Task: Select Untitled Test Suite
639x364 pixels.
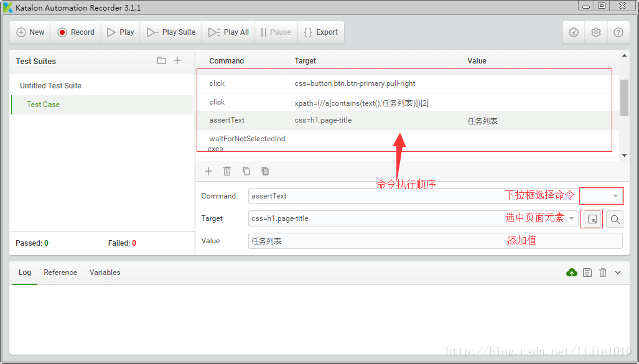Action: (50, 86)
